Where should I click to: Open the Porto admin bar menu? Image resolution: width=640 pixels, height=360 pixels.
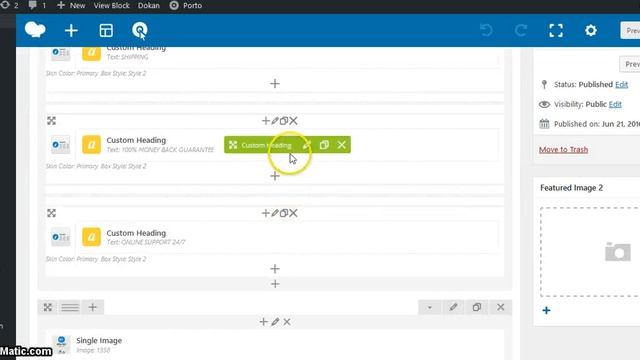[x=186, y=5]
